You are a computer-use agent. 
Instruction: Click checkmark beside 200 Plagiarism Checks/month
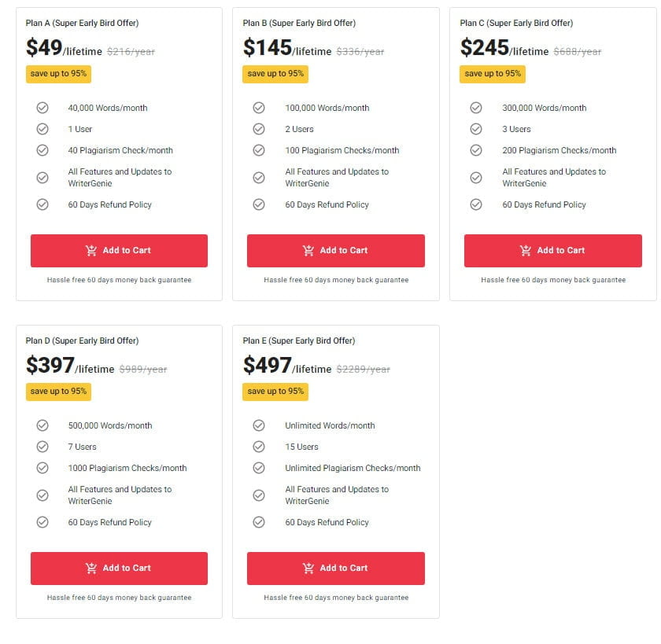click(476, 150)
